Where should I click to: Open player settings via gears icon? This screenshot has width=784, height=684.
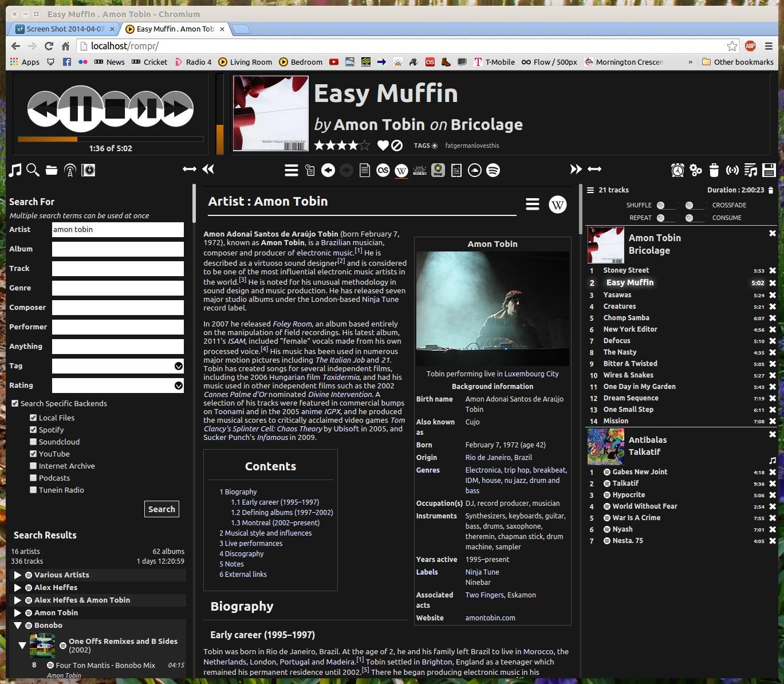(x=695, y=170)
